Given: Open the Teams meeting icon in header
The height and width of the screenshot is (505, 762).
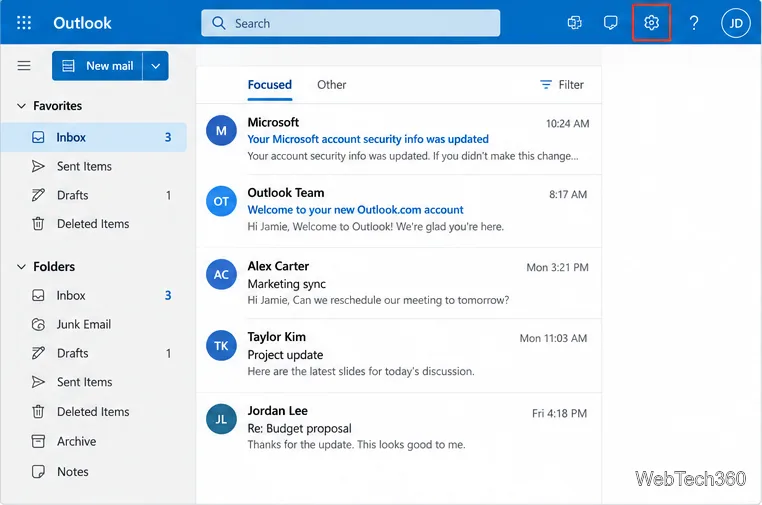Looking at the screenshot, I should point(575,23).
